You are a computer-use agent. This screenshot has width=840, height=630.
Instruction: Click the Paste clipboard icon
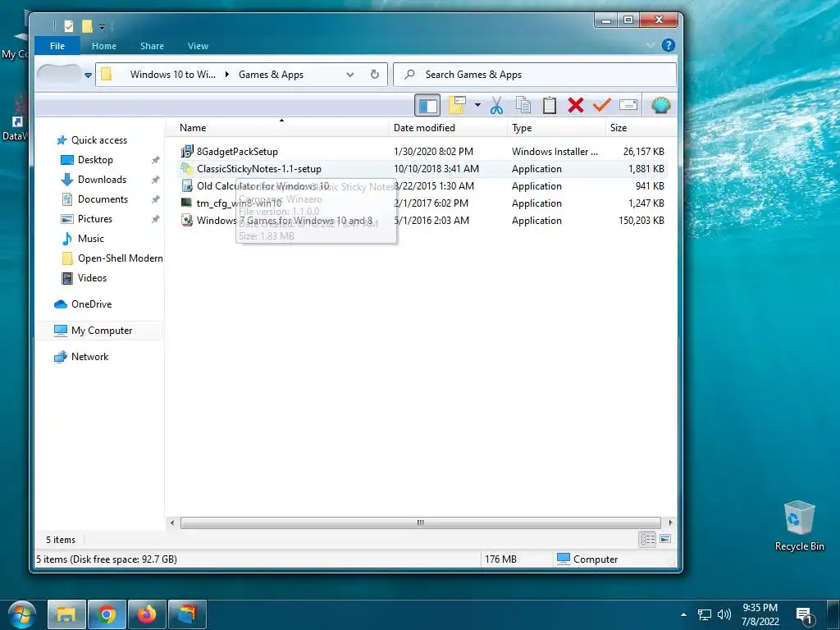[549, 105]
